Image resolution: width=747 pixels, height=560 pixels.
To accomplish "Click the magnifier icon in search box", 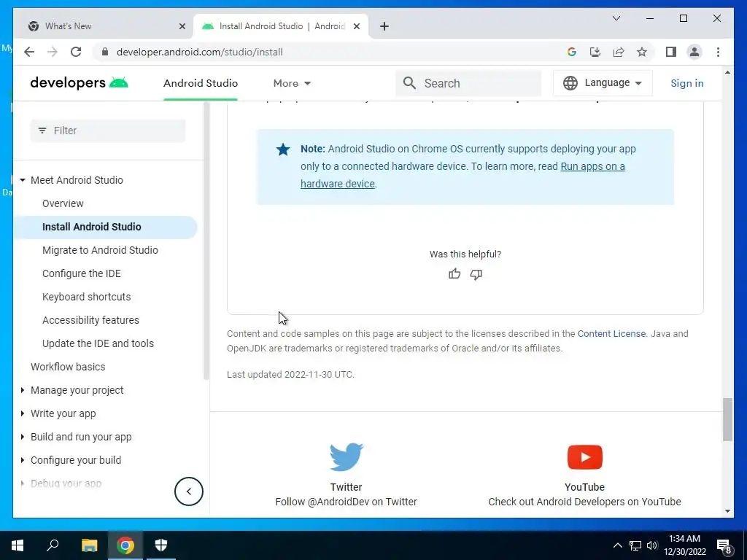I will click(x=409, y=83).
